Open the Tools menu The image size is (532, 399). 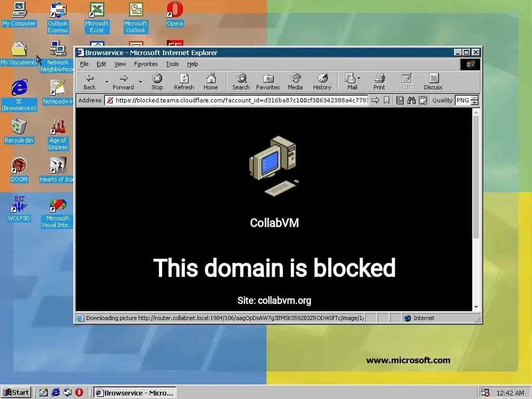(172, 64)
